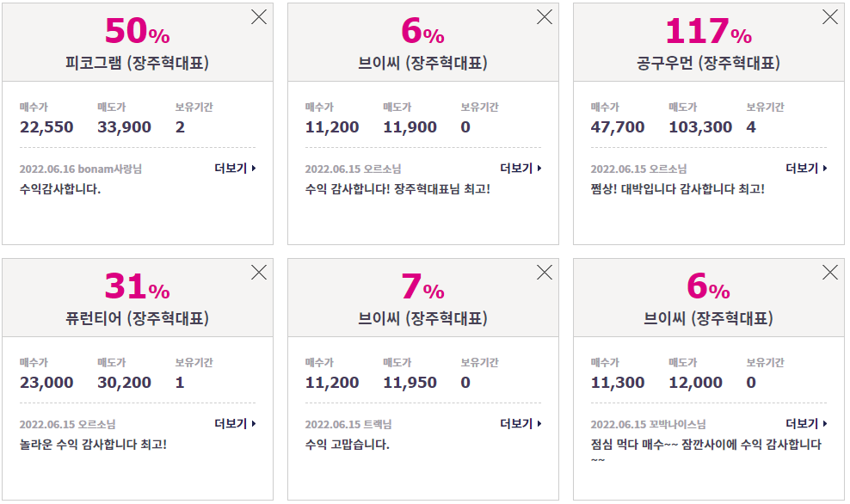This screenshot has height=504, width=850.
Task: Open 더보기 on 퓨런티어 card
Action: tap(235, 424)
